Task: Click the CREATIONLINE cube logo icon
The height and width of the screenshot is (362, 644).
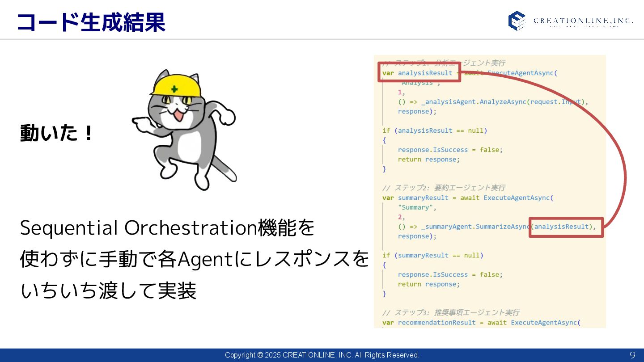Action: pos(517,21)
